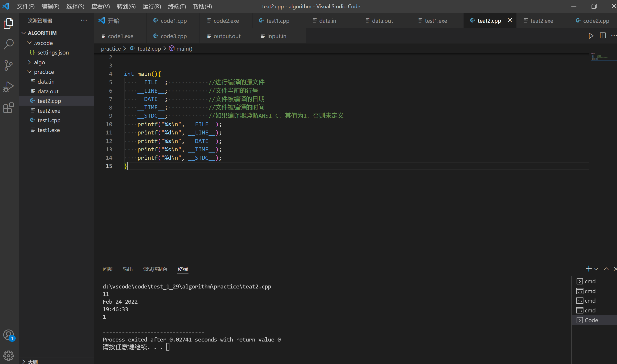The width and height of the screenshot is (617, 364).
Task: Switch to the code3.cpp editor tab
Action: point(173,36)
